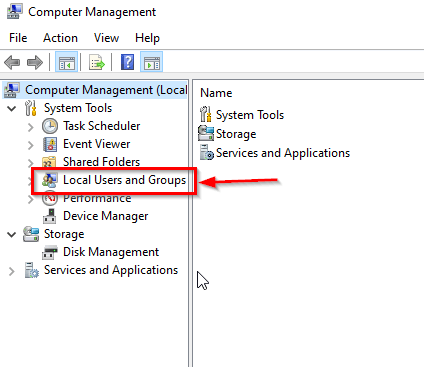The image size is (424, 367).
Task: Collapse the System Tools tree node
Action: coord(12,108)
